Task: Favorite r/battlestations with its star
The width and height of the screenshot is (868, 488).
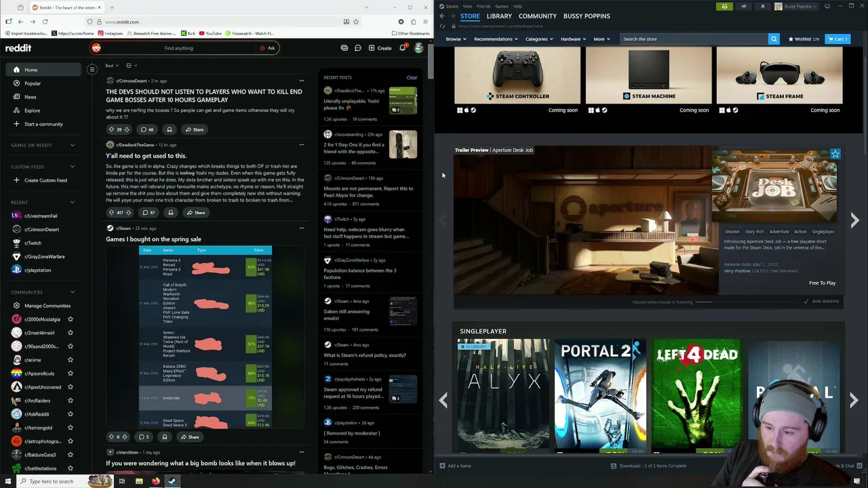Action: (x=70, y=468)
